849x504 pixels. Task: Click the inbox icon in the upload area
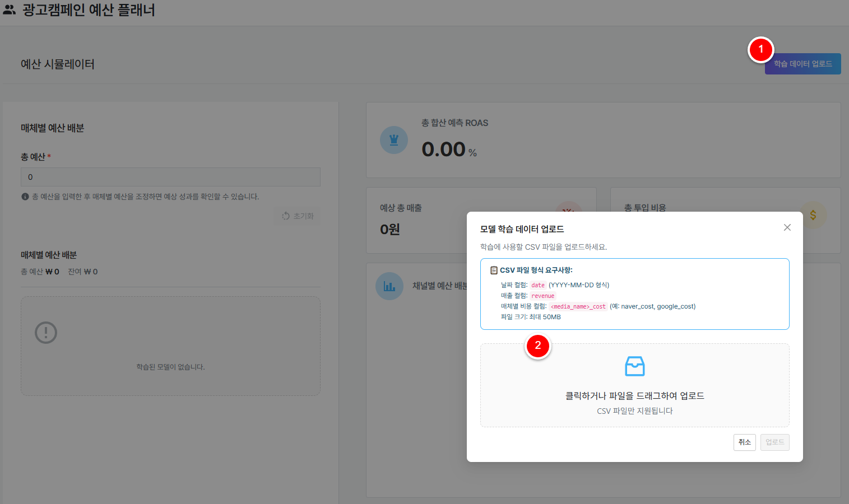click(634, 367)
